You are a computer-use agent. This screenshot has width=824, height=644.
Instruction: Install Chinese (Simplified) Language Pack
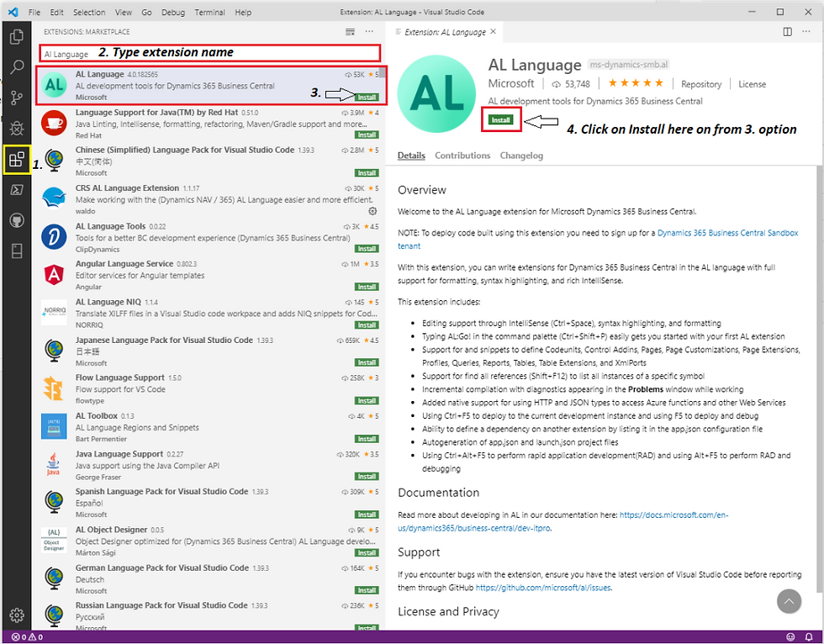(367, 173)
